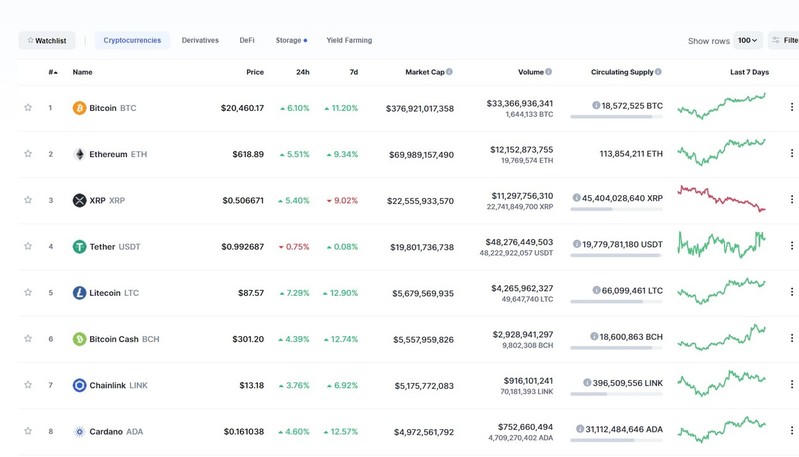Click the Chainlink logo icon
The height and width of the screenshot is (457, 799).
[80, 385]
